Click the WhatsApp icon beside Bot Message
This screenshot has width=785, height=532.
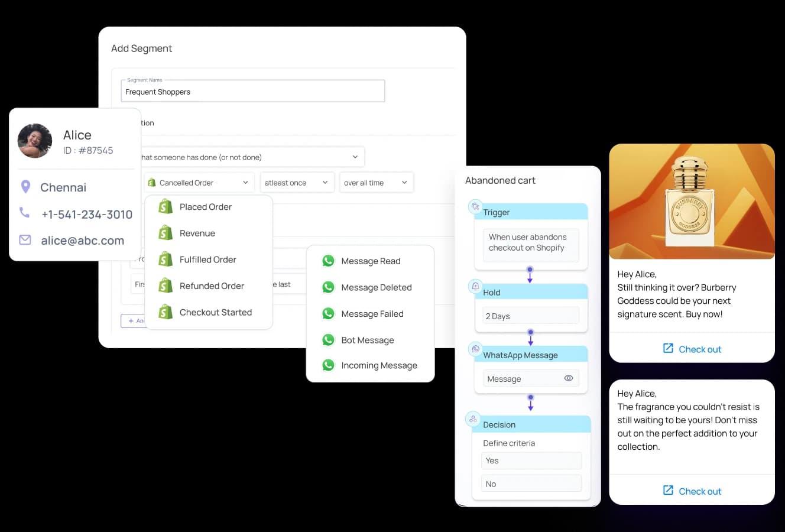click(328, 340)
